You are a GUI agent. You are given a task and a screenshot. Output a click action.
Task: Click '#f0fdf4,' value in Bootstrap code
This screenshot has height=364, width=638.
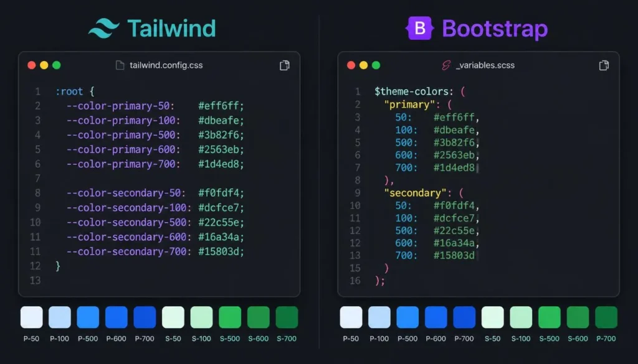457,205
